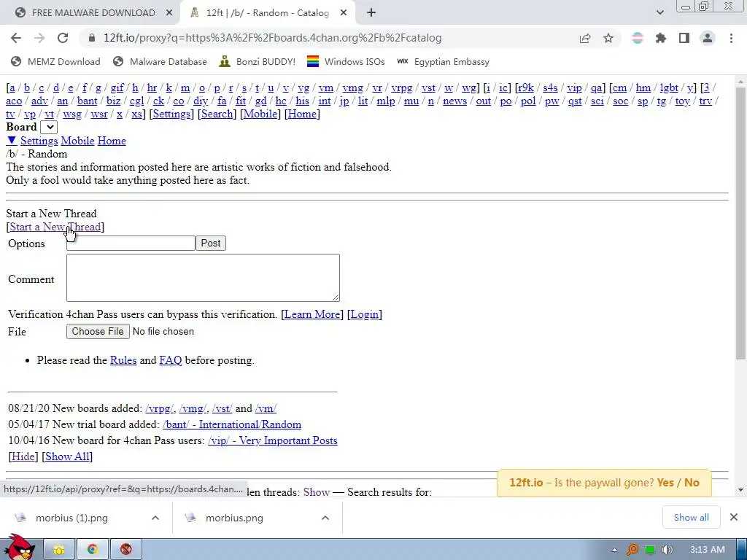Open the /gif/ board link
The image size is (747, 560).
[117, 87]
